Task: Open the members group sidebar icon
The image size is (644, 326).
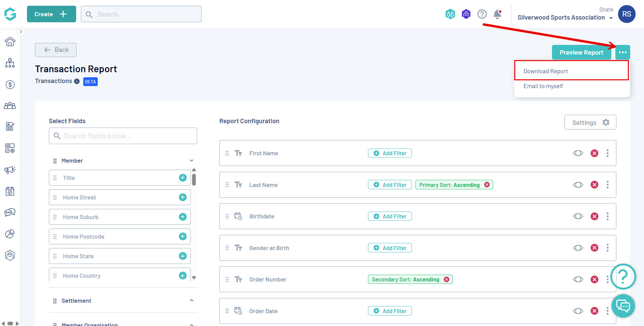Action: tap(10, 106)
